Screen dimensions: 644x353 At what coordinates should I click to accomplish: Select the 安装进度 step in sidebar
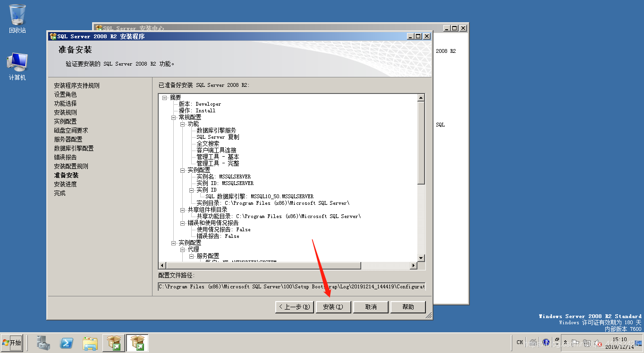65,184
